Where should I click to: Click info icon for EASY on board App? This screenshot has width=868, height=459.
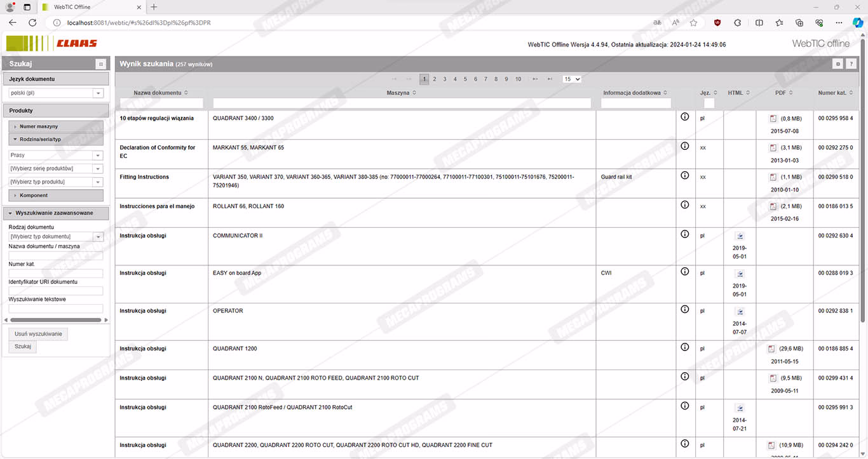(684, 272)
